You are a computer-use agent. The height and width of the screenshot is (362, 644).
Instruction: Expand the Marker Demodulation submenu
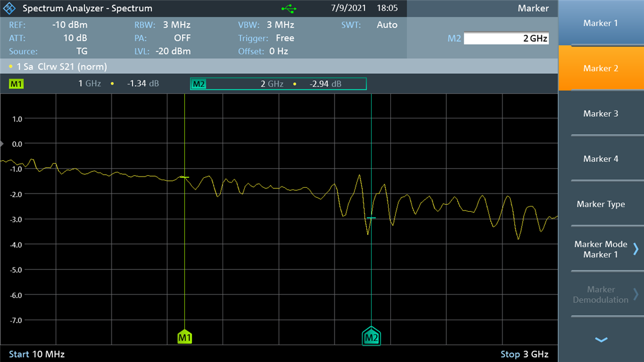pos(601,295)
